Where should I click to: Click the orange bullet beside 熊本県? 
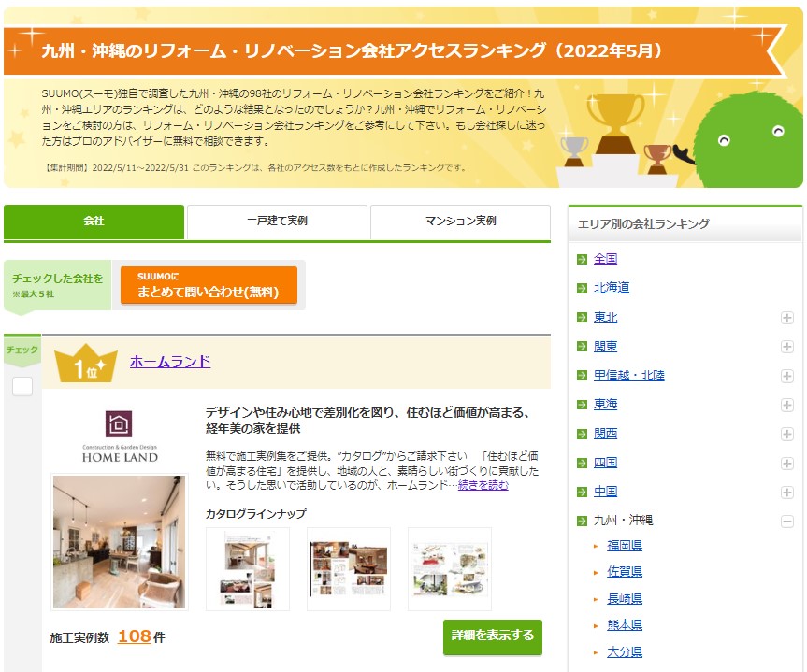[596, 625]
